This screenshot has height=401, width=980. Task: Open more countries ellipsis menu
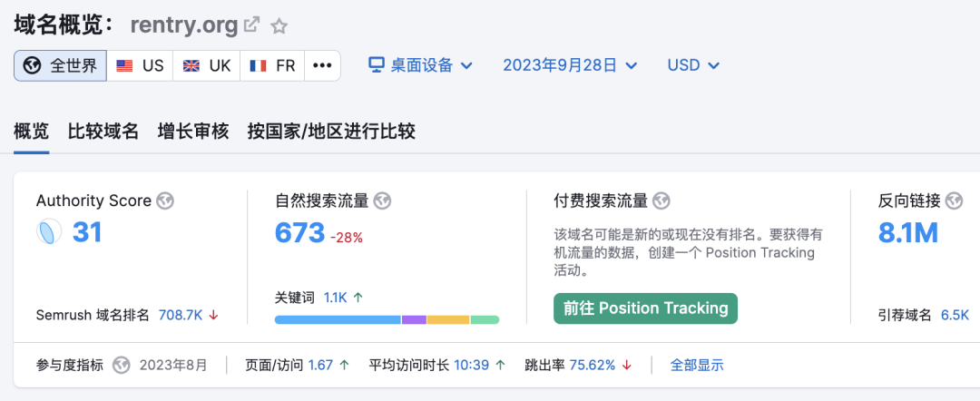pos(322,65)
